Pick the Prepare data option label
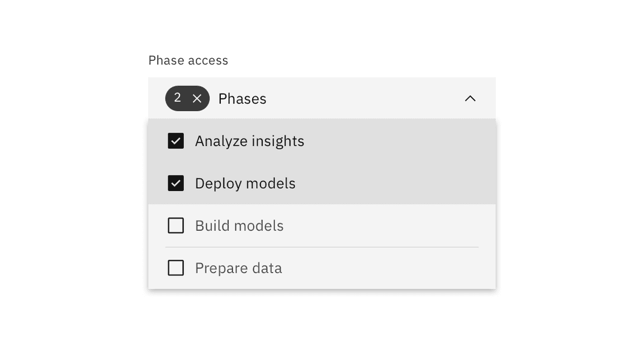 (238, 268)
